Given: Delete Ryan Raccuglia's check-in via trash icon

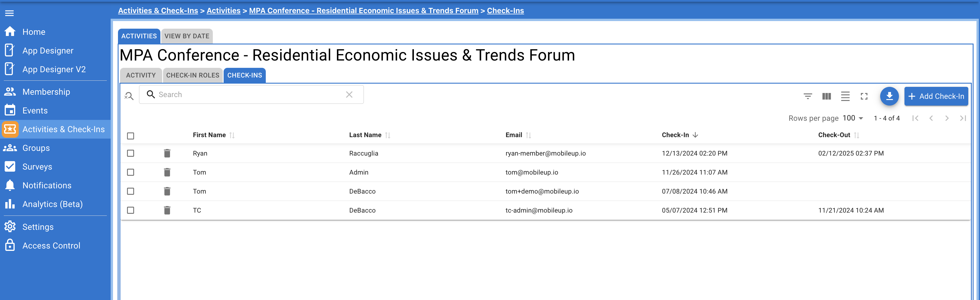Looking at the screenshot, I should [167, 153].
